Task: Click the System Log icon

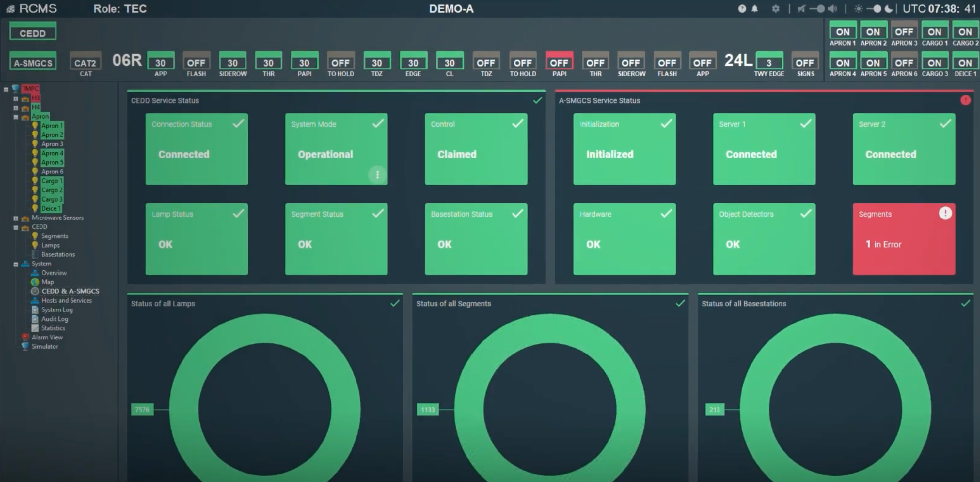Action: pyautogui.click(x=35, y=309)
